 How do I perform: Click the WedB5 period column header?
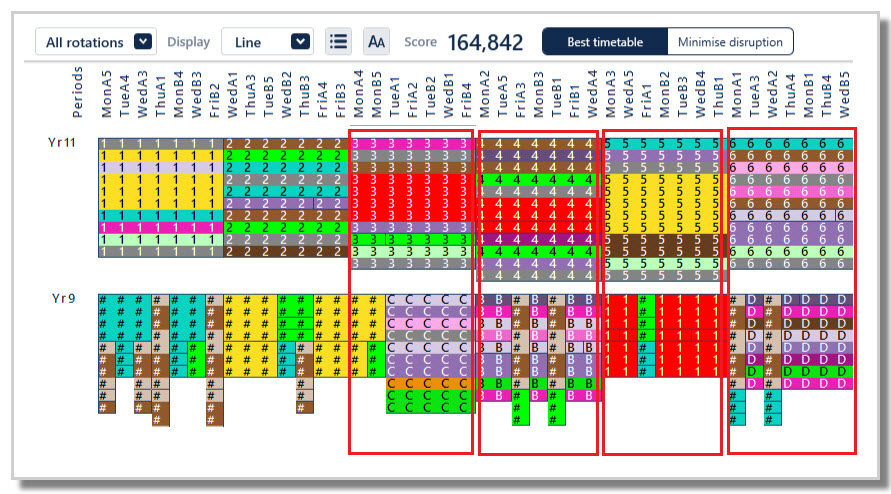click(x=844, y=94)
